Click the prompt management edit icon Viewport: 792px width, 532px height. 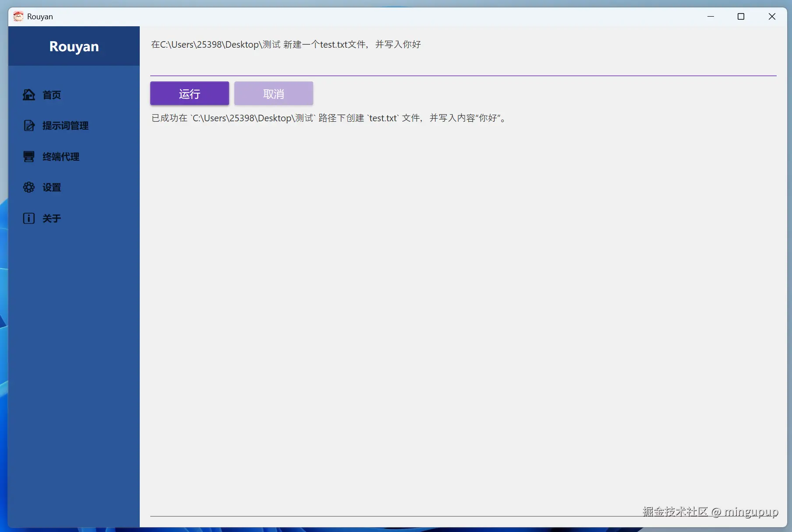(29, 126)
